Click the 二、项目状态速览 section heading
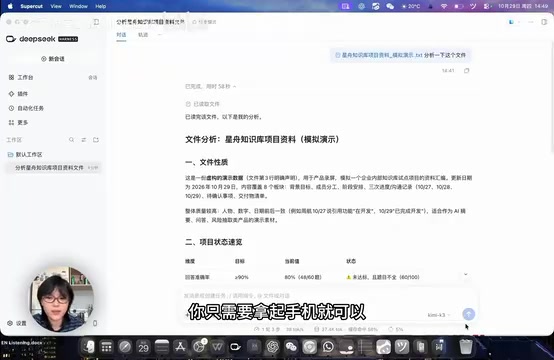Image resolution: width=554 pixels, height=360 pixels. (214, 242)
